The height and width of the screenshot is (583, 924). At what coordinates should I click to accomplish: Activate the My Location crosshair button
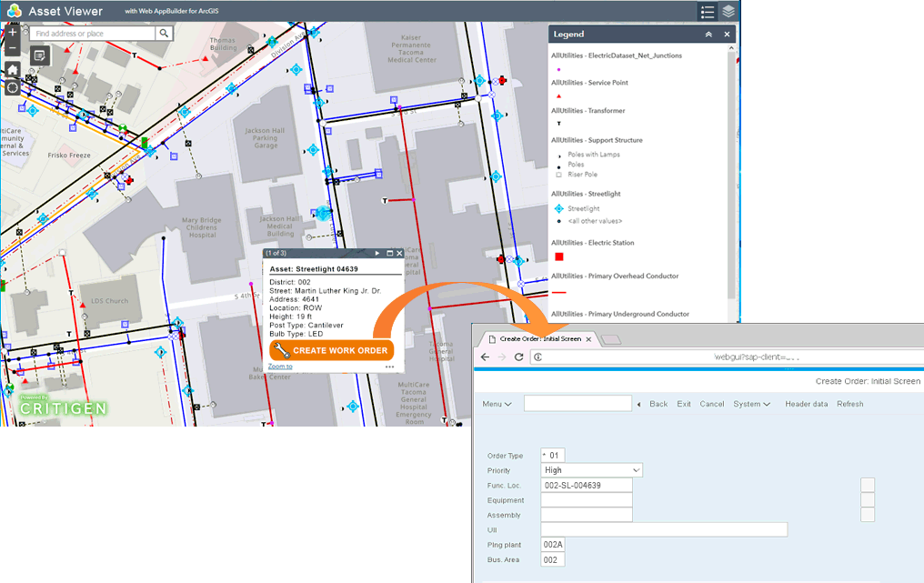[x=13, y=88]
